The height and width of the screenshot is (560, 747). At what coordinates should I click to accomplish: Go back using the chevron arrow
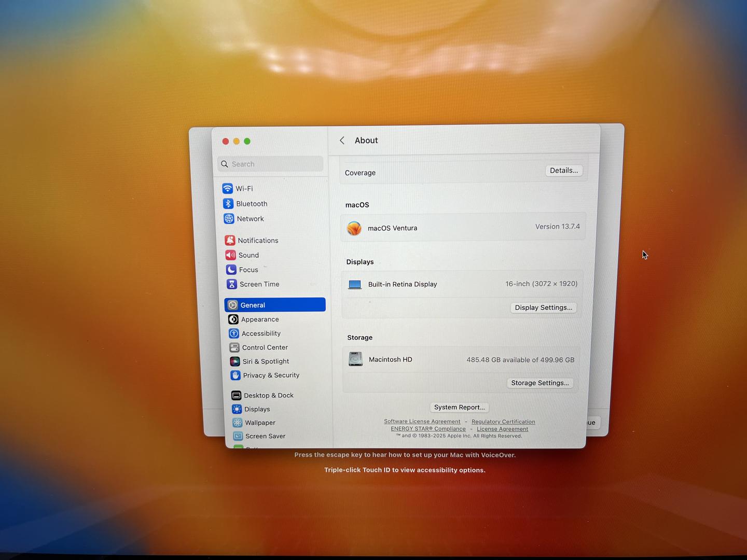click(x=342, y=141)
